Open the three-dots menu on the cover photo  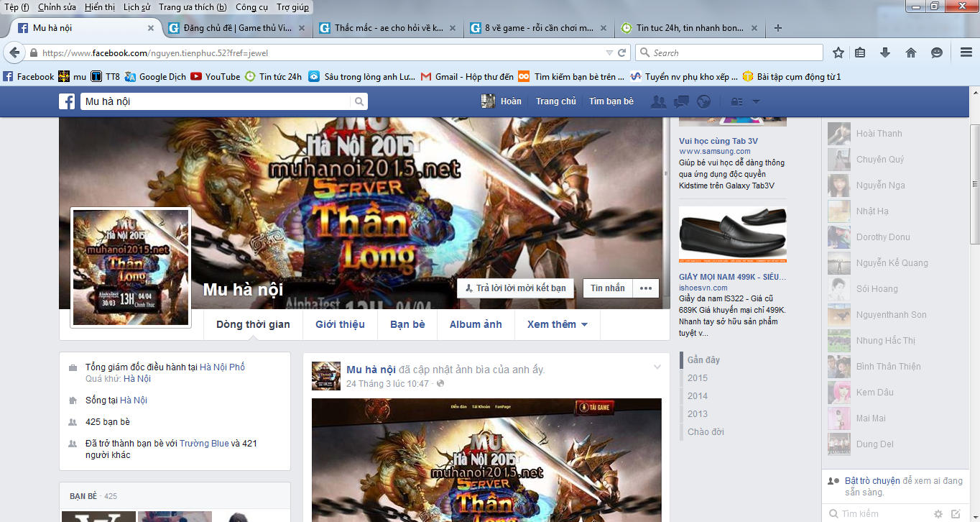tap(645, 288)
